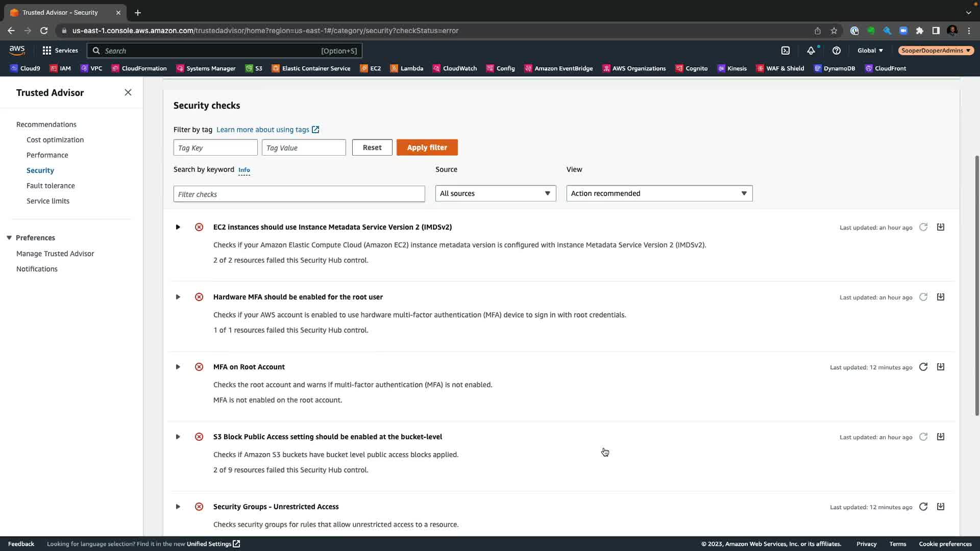980x551 pixels.
Task: Expand the EC2 IMDSv2 check row
Action: click(x=178, y=227)
